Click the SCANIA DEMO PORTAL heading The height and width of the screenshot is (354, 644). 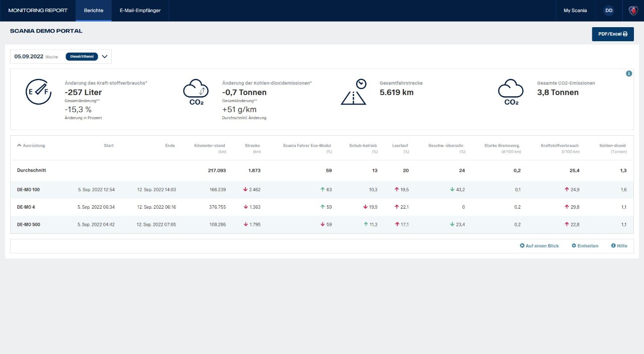(46, 31)
